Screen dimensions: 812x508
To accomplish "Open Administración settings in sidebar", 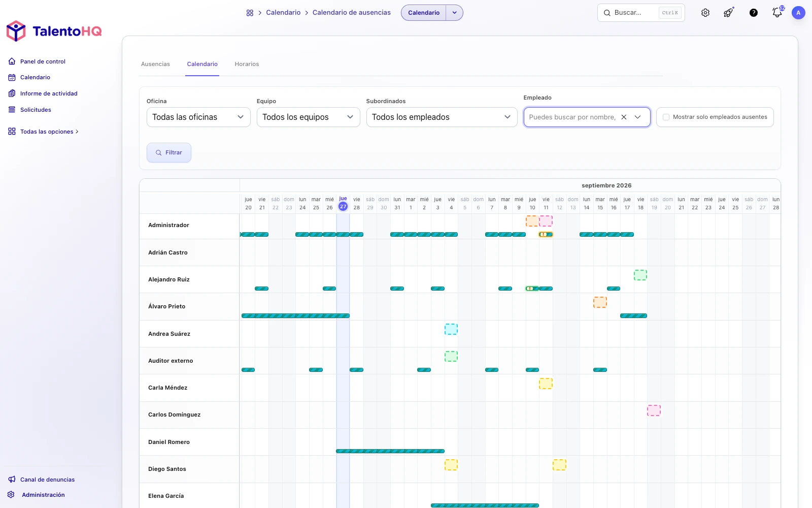I will tap(43, 495).
